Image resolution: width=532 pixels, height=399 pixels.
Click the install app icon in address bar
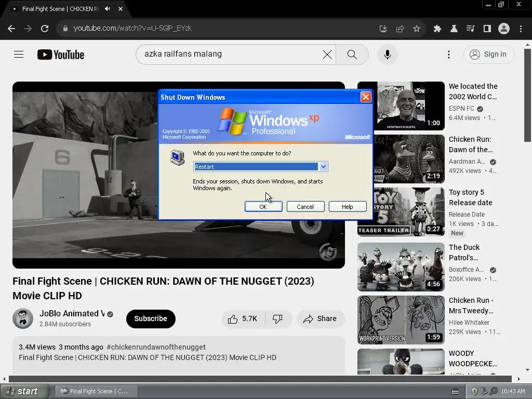point(383,29)
